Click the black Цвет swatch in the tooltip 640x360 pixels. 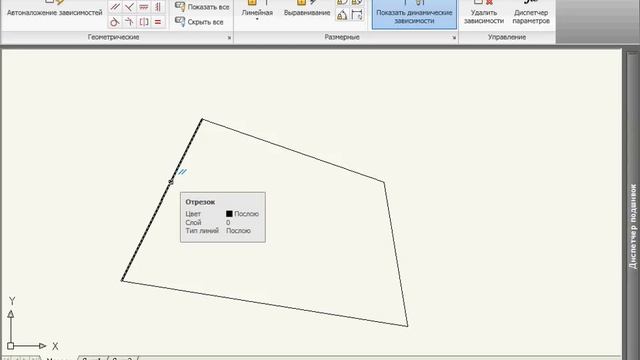229,213
